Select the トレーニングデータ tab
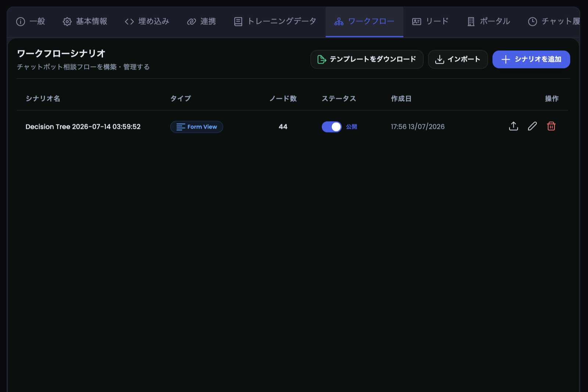Viewport: 588px width, 392px height. tap(275, 22)
